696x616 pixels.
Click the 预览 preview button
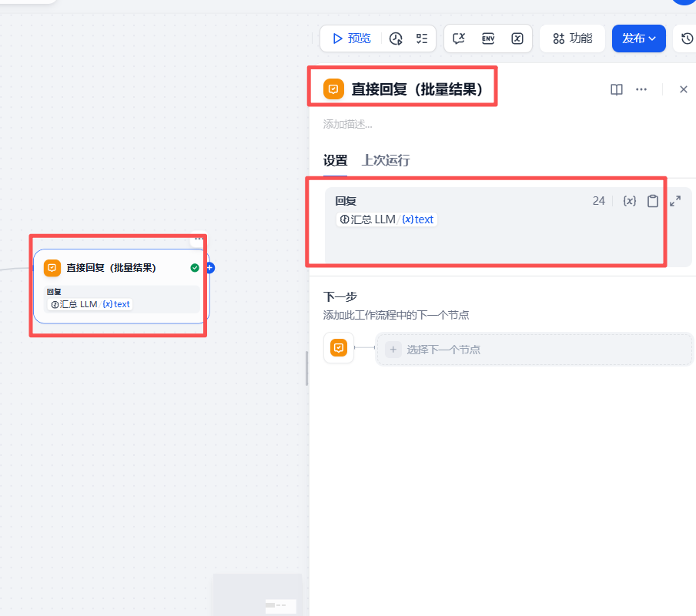coord(352,38)
